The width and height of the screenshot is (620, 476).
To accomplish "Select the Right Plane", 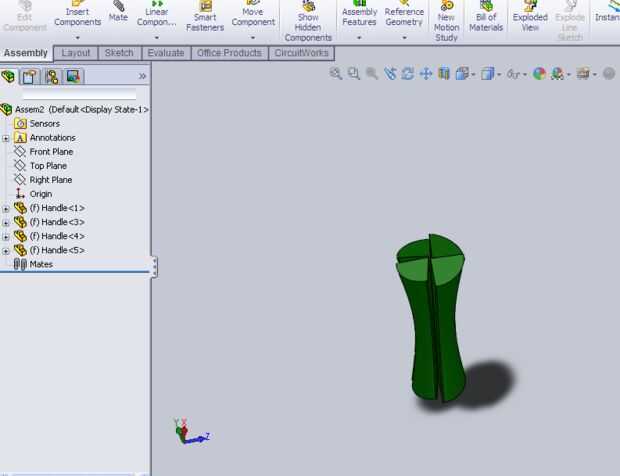I will (43, 180).
